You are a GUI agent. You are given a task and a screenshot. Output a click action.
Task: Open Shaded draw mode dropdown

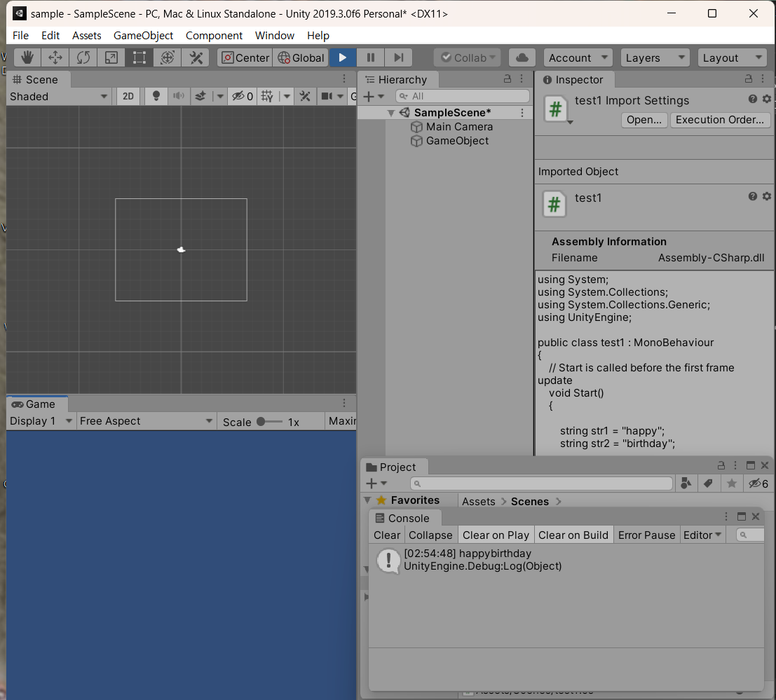coord(59,97)
